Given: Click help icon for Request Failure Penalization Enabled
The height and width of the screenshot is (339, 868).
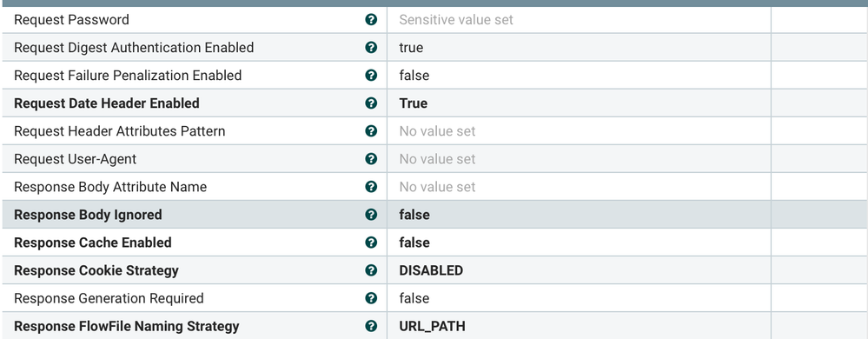Looking at the screenshot, I should 371,76.
